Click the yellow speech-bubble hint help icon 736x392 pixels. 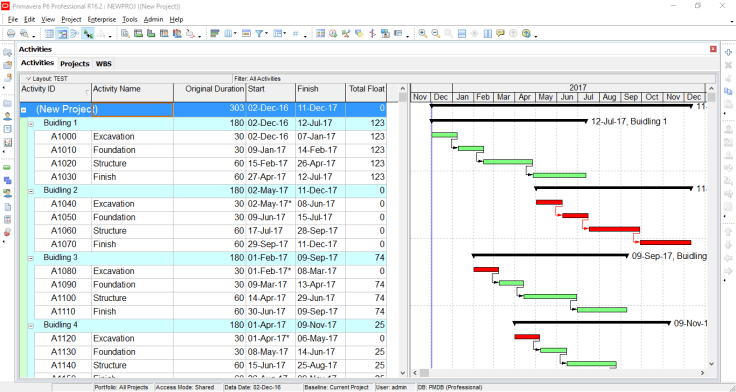pyautogui.click(x=500, y=33)
